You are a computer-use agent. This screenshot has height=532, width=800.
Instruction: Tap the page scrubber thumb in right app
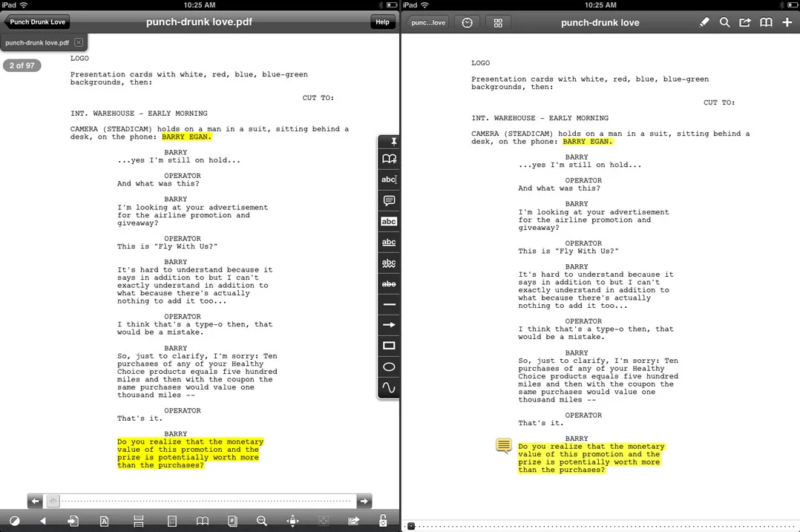(411, 526)
